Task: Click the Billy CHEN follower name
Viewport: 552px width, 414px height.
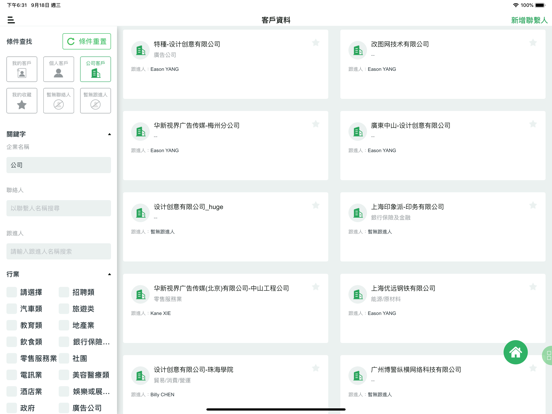Action: 162,394
